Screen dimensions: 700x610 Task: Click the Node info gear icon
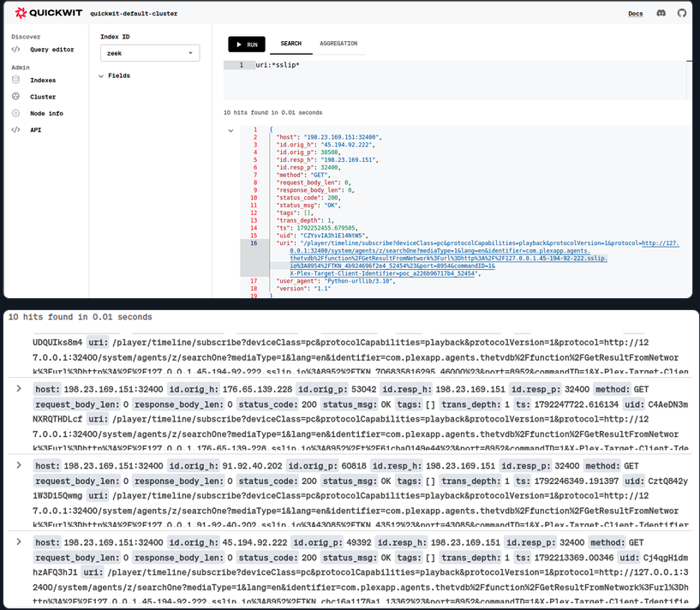(x=15, y=113)
